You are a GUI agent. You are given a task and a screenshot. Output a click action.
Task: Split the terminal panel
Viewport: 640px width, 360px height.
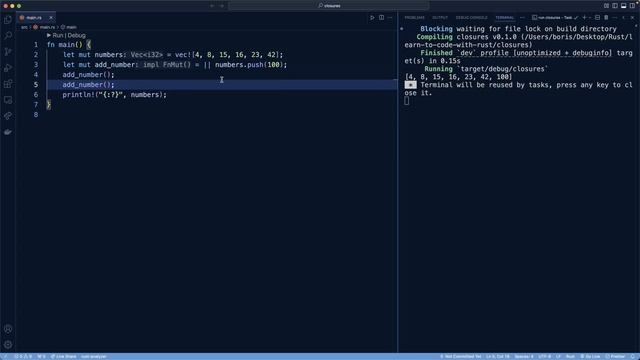(x=598, y=18)
